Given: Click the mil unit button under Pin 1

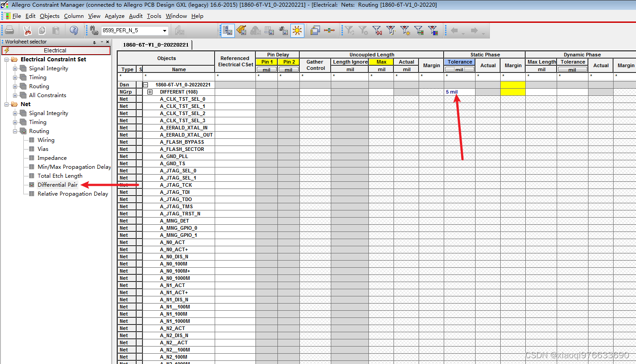Looking at the screenshot, I should pyautogui.click(x=267, y=69).
